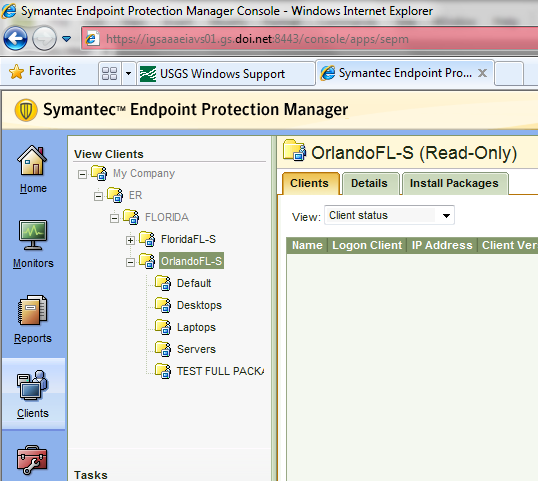Collapse the ER tree node
This screenshot has height=481, width=538.
98,196
